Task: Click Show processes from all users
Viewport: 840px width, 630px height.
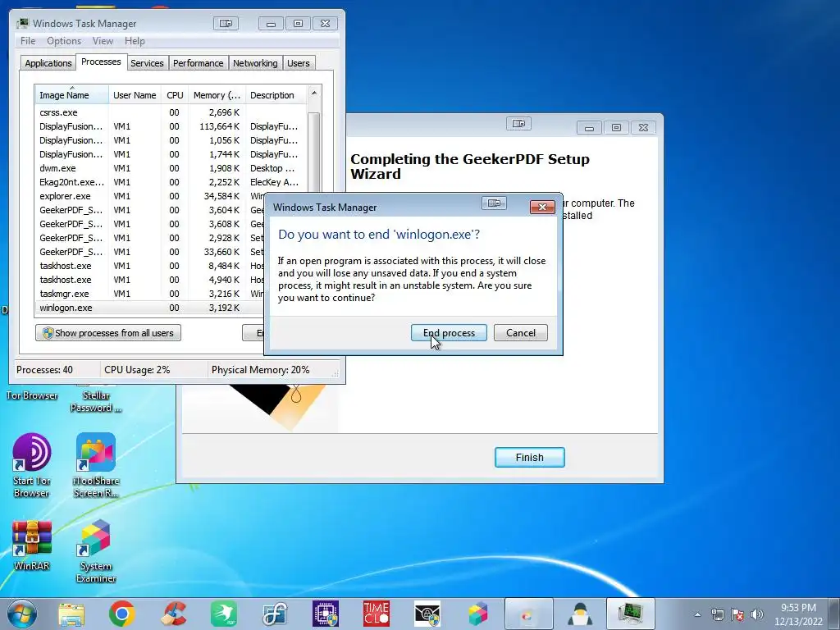Action: pyautogui.click(x=108, y=333)
